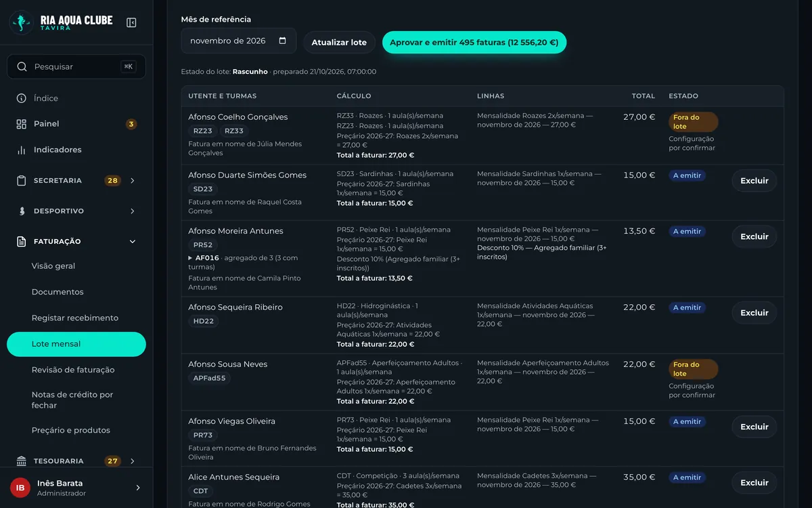Collapse the sidebar with the panel icon
Image resolution: width=812 pixels, height=508 pixels.
(131, 22)
